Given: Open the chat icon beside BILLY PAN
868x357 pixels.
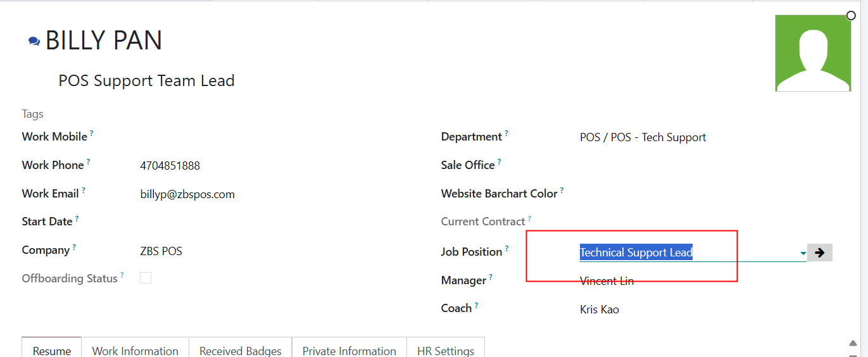Looking at the screenshot, I should (34, 41).
